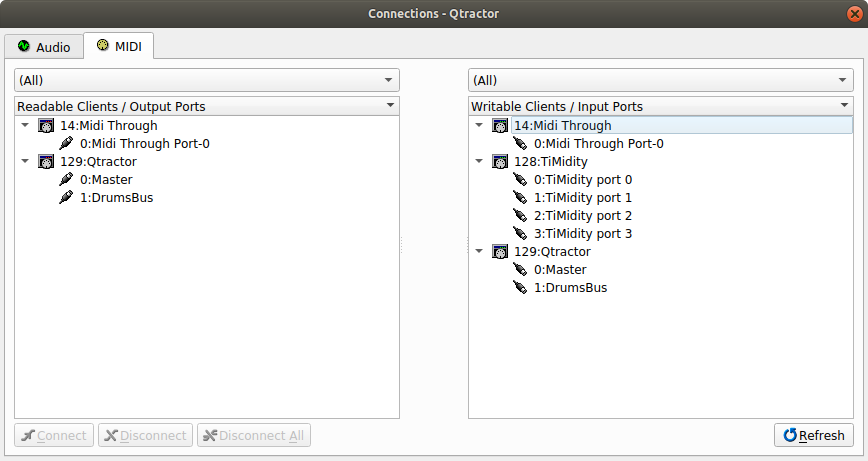The height and width of the screenshot is (461, 868).
Task: Collapse the 14:Midi Through output client
Action: [x=24, y=126]
